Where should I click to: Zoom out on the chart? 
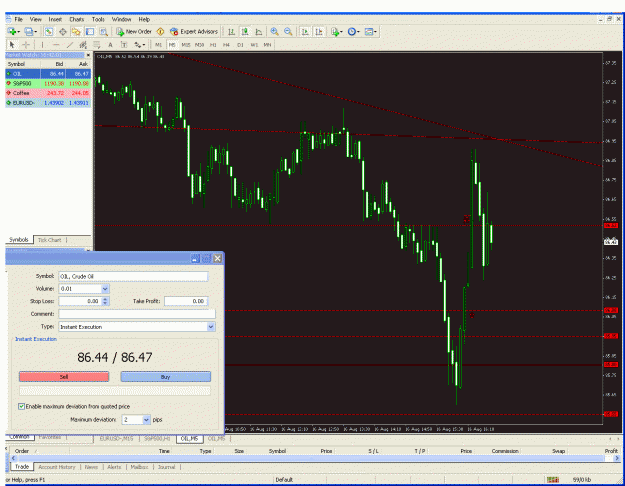[288, 31]
